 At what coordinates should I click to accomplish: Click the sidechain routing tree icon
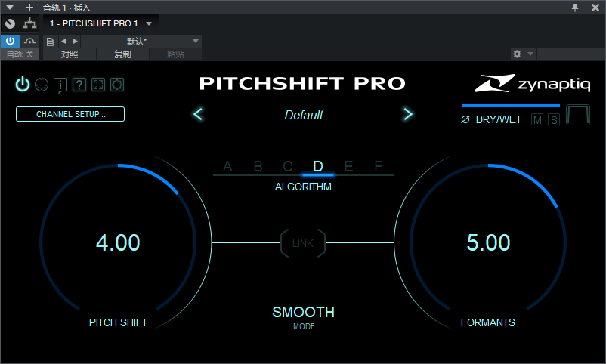tap(29, 23)
